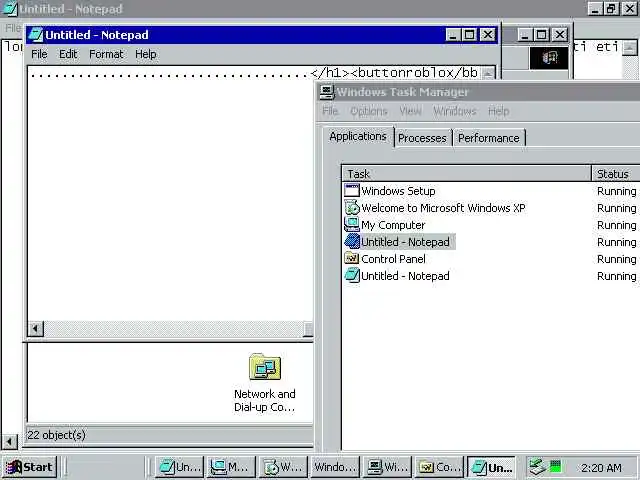Open Task Manager Windows menu
The width and height of the screenshot is (640, 480).
455,111
